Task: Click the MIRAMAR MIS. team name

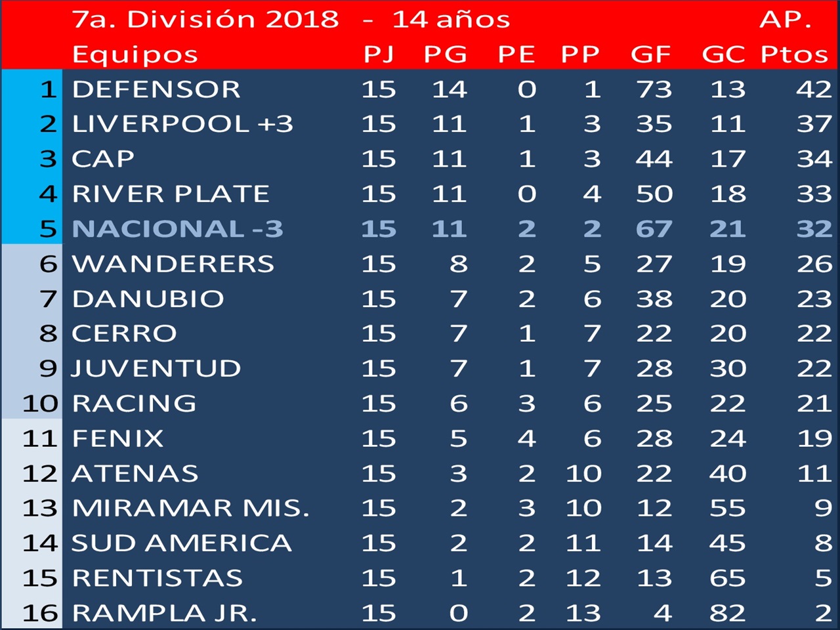Action: 190,508
